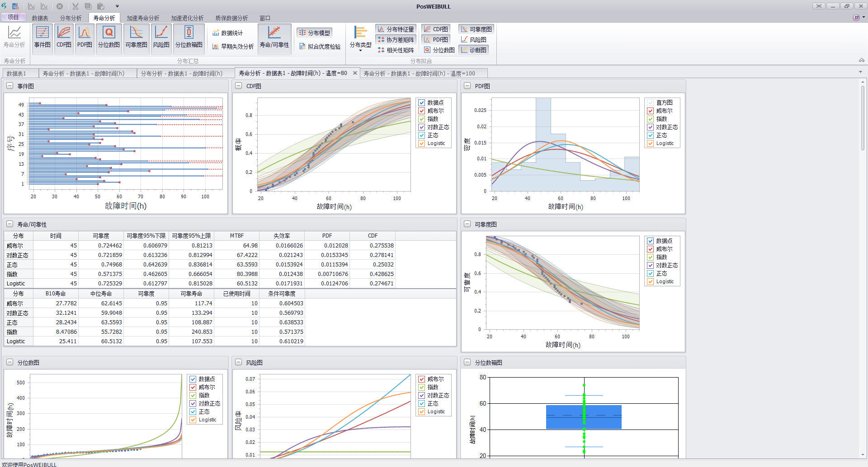Screen dimensions: 868x467
Task: Open the document tab list dropdown arrow
Action: (860, 72)
